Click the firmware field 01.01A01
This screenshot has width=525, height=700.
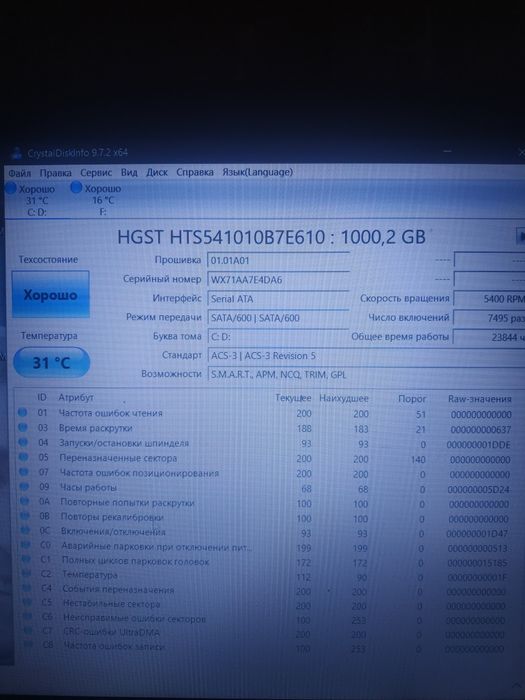278,261
